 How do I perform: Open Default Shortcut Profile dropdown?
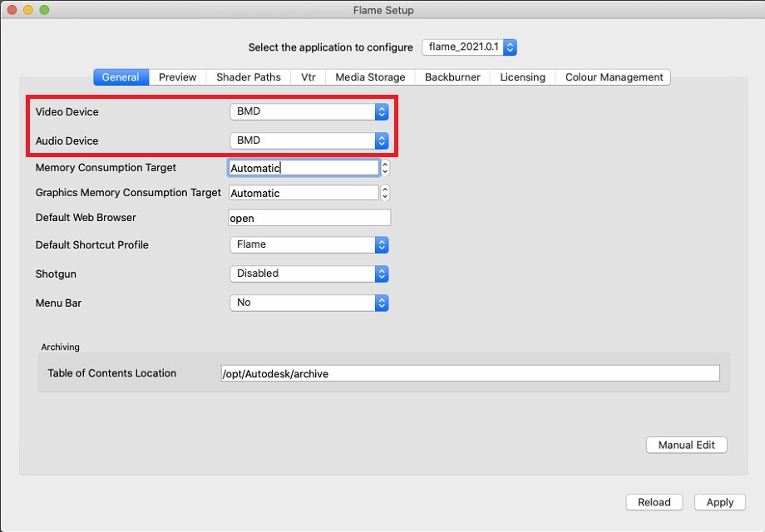pyautogui.click(x=308, y=244)
